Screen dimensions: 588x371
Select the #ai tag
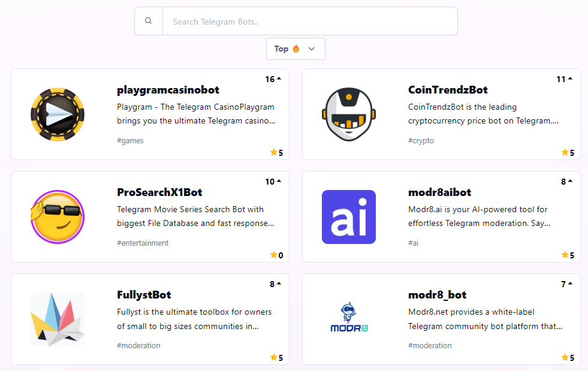click(x=413, y=243)
